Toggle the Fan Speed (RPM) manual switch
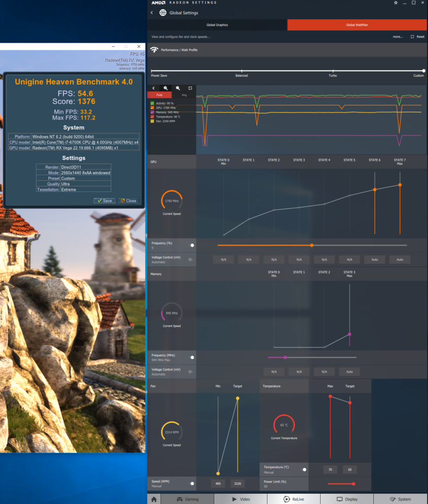 click(x=192, y=483)
